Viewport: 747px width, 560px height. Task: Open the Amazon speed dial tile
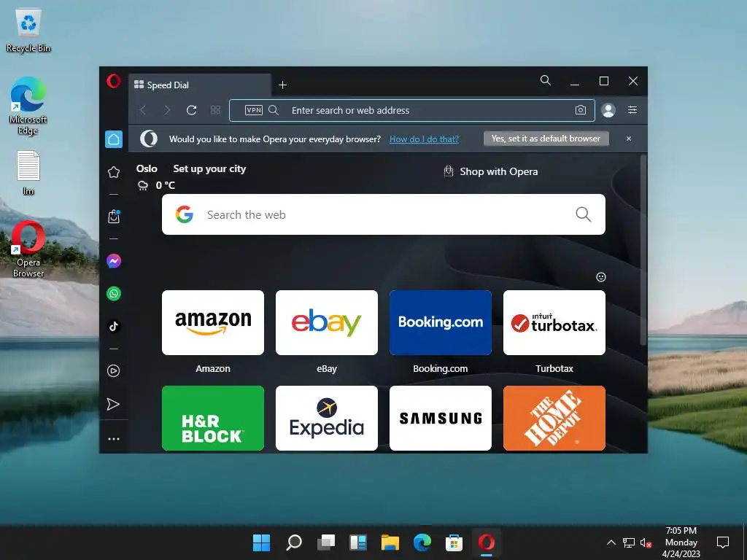pyautogui.click(x=213, y=323)
